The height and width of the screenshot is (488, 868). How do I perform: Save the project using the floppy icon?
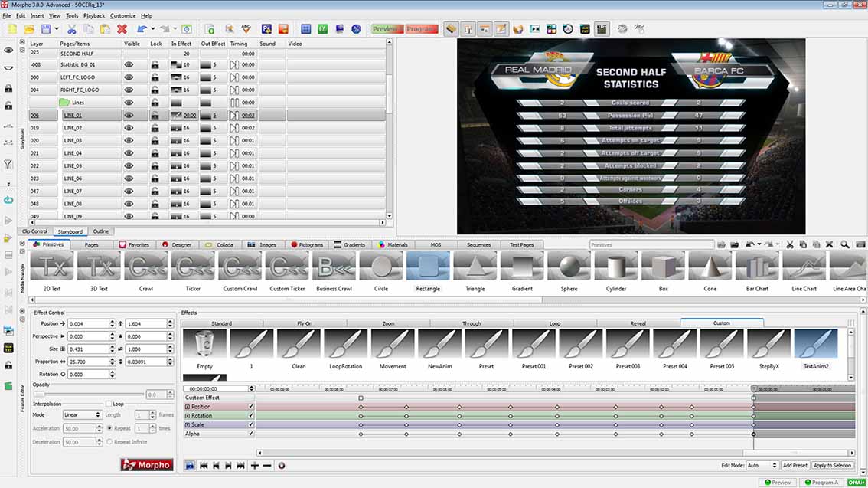(x=46, y=29)
